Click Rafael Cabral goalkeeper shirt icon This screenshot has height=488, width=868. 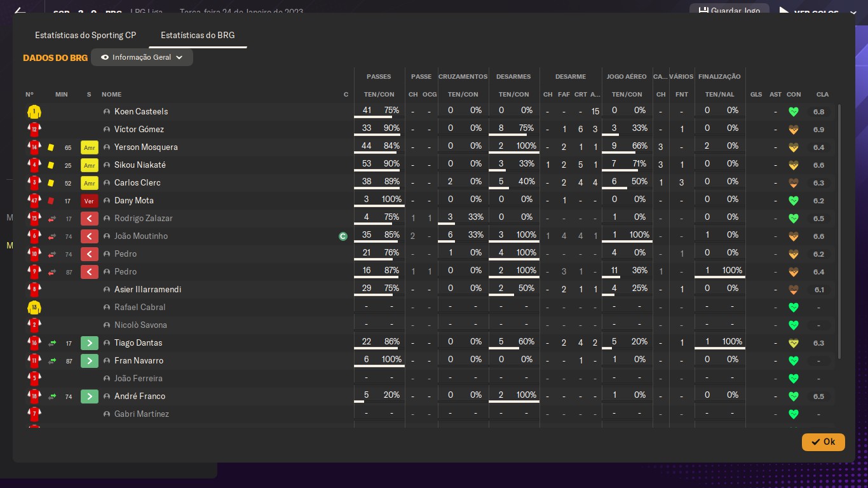(x=34, y=308)
